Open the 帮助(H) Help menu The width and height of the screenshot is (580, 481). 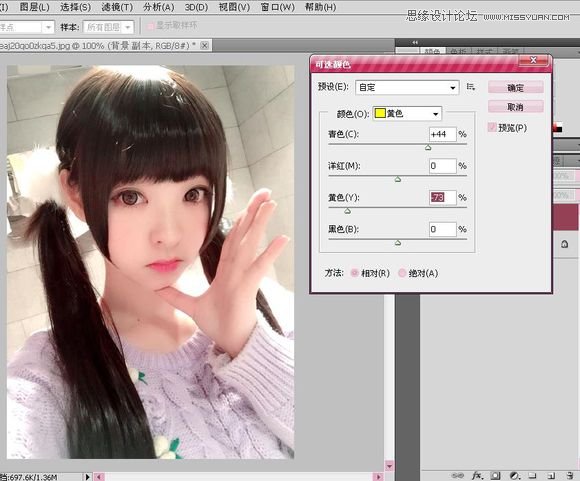coord(320,7)
